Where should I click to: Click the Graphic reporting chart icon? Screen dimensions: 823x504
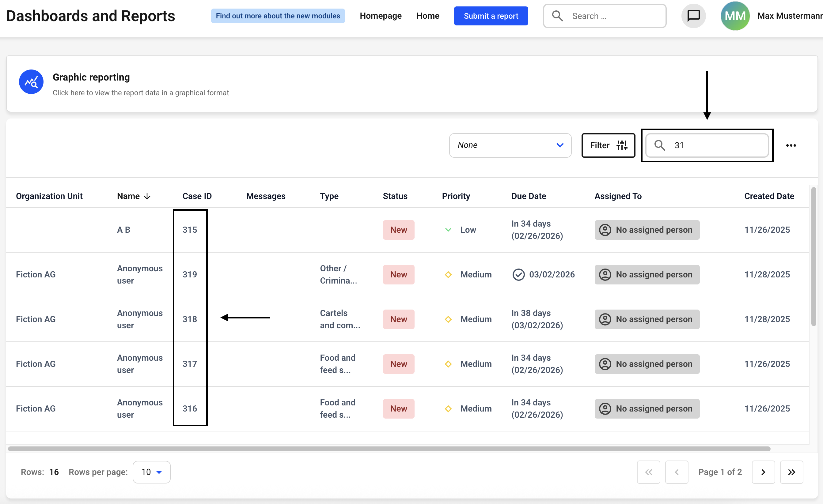pyautogui.click(x=31, y=82)
